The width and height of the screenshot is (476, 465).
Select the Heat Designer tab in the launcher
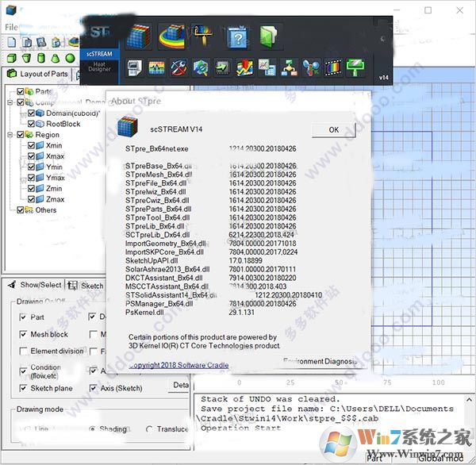coord(99,67)
